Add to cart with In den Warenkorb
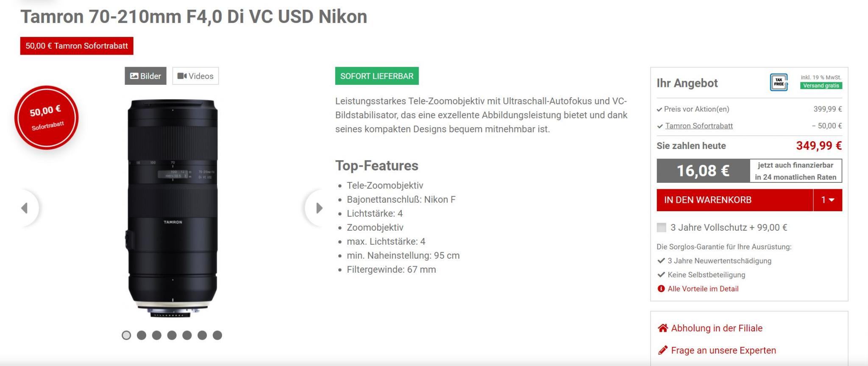Image resolution: width=868 pixels, height=366 pixels. pos(734,200)
